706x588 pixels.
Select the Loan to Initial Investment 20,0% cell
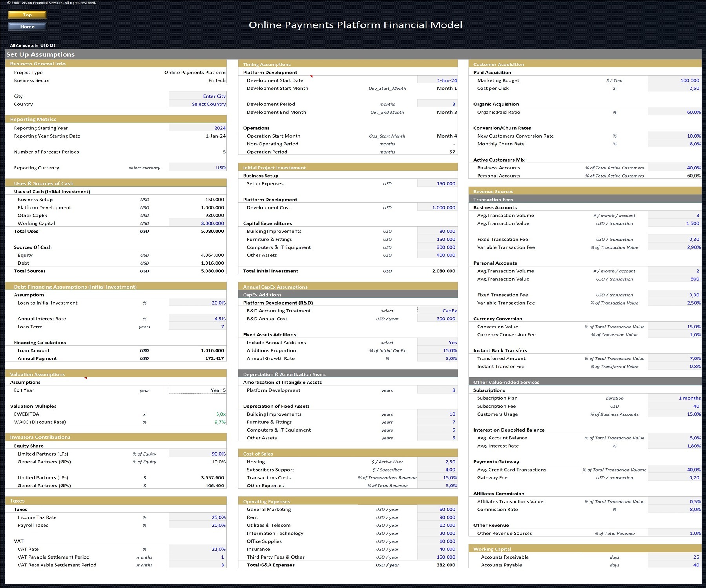point(198,303)
